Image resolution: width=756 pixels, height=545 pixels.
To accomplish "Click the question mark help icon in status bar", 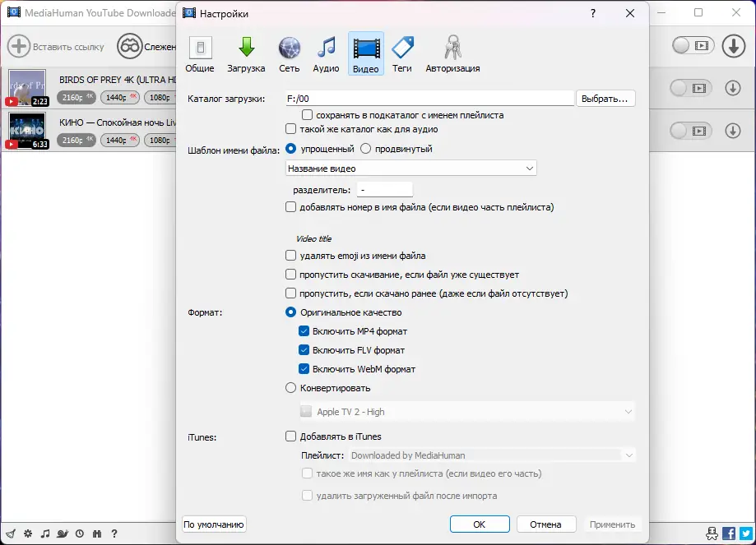I will click(114, 533).
